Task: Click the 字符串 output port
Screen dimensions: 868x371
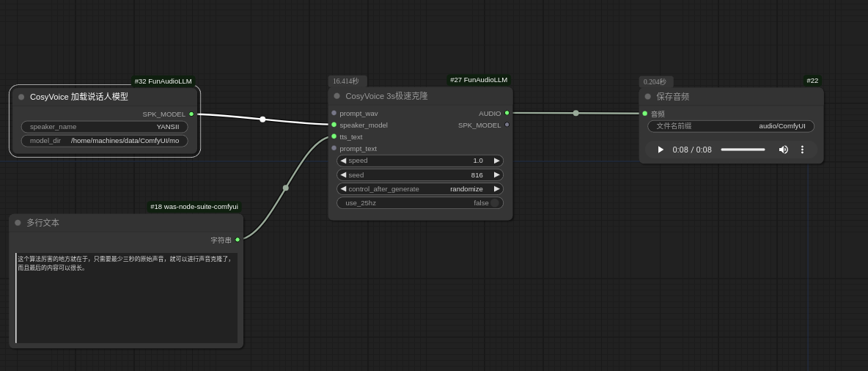Action: pos(238,240)
